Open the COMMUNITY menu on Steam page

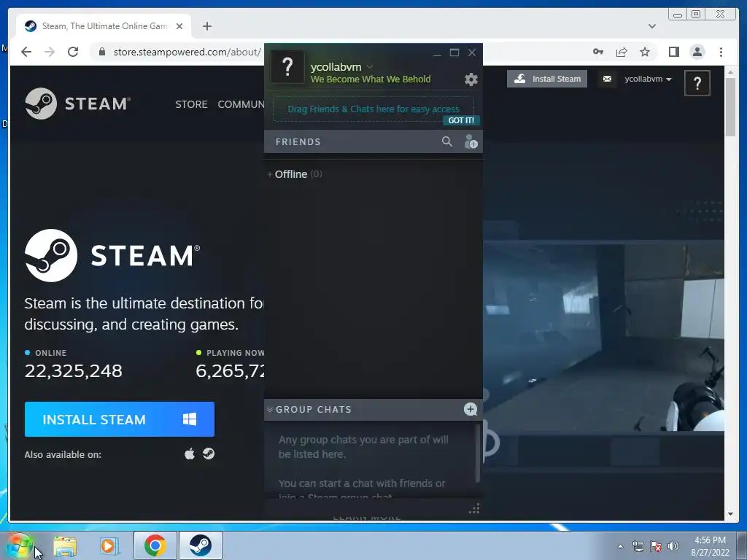[241, 104]
